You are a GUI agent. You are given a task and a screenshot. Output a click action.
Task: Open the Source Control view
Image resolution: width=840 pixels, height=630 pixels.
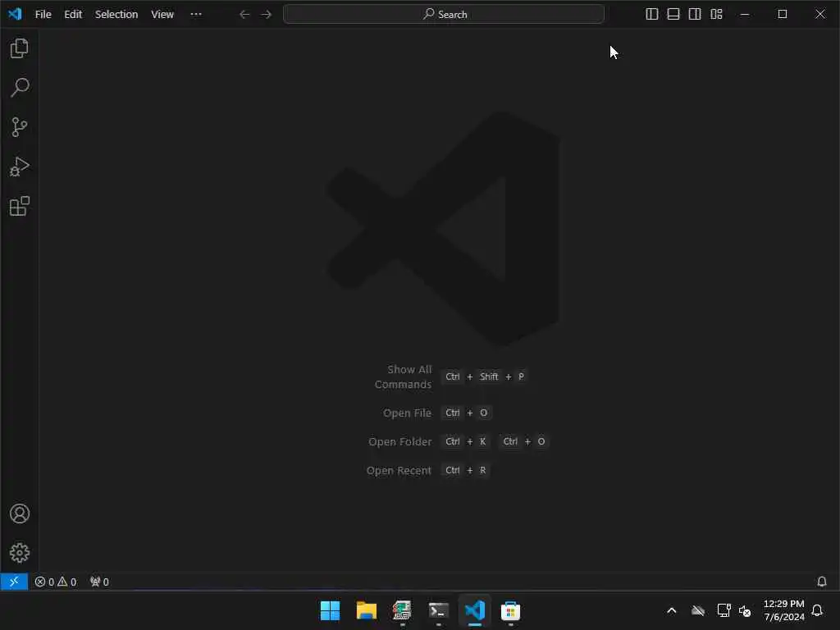click(x=20, y=127)
